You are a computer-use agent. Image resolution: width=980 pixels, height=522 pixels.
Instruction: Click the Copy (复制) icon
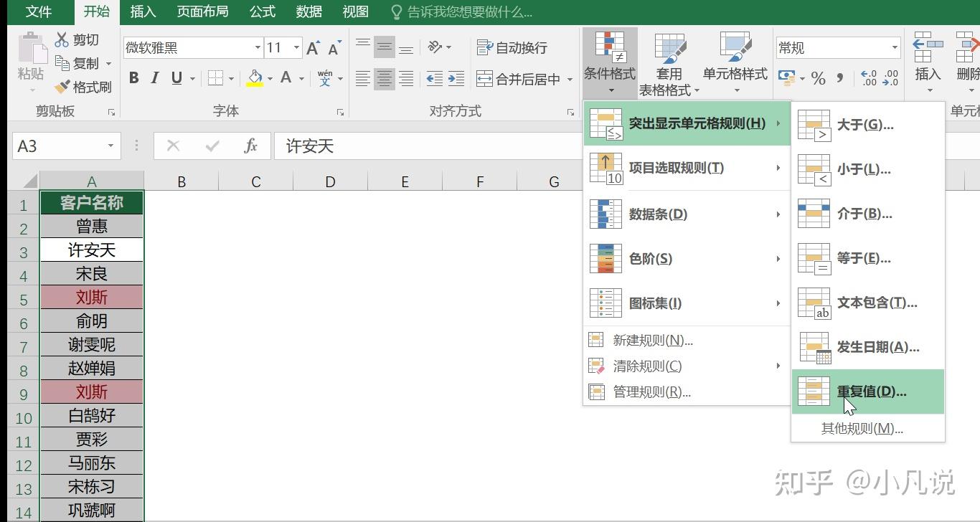click(x=62, y=63)
